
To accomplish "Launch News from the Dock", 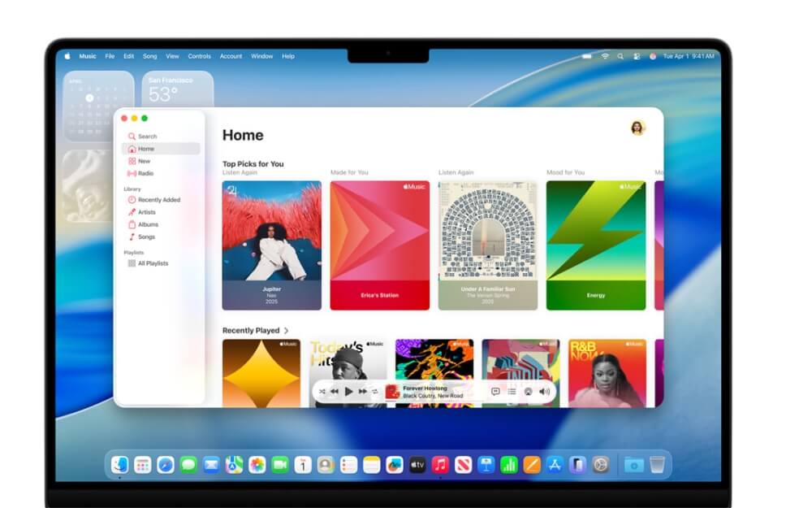I will pos(463,465).
